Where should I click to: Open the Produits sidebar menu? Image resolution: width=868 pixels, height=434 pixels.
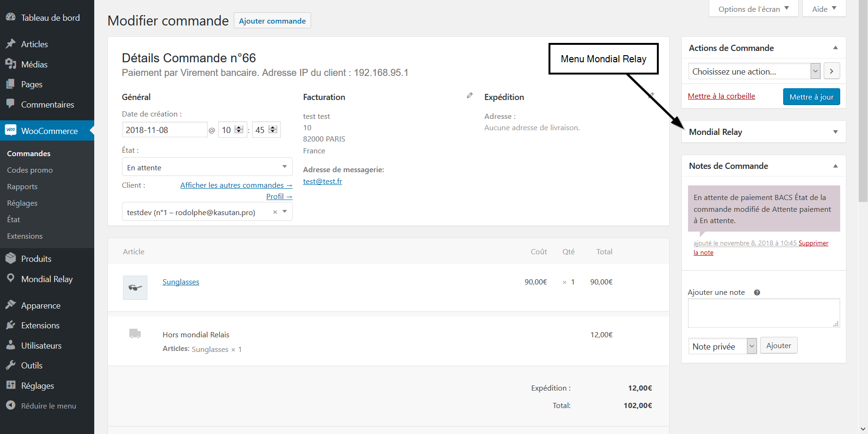click(x=36, y=259)
